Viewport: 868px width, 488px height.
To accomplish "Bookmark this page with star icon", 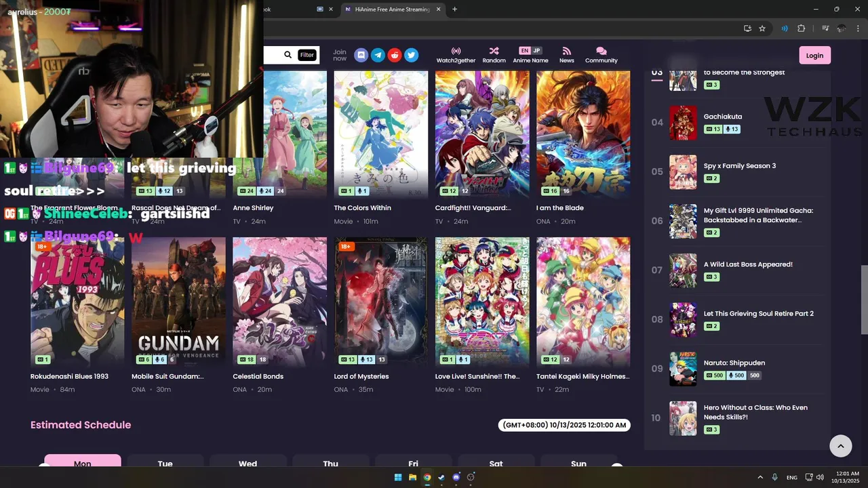I will coord(762,28).
